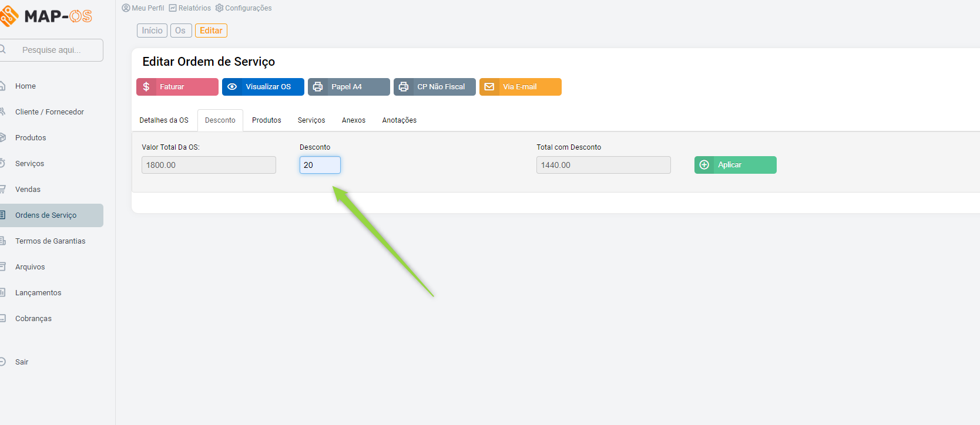The width and height of the screenshot is (980, 425).
Task: Show the Anotações tab
Action: coord(400,120)
